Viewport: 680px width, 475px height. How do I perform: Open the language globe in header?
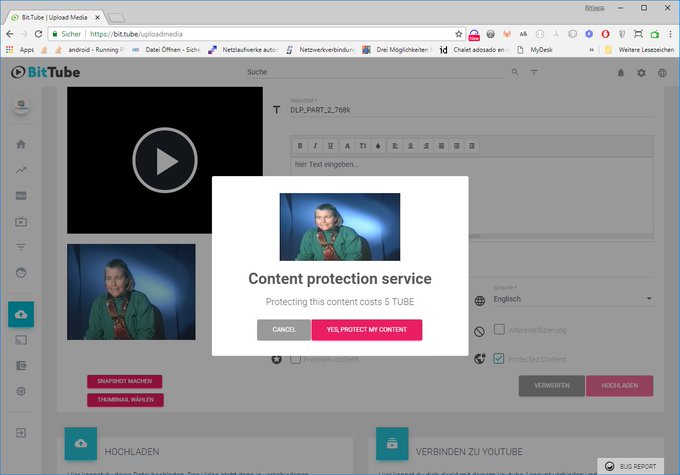click(x=662, y=73)
